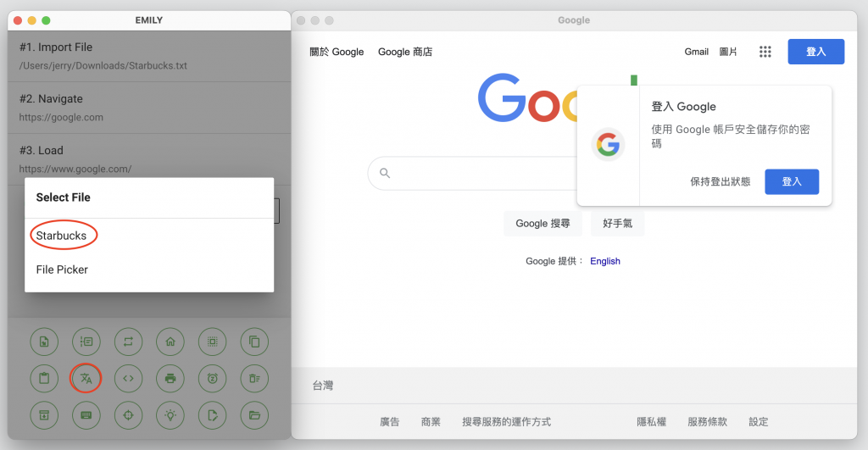The width and height of the screenshot is (868, 450).
Task: Click the lightbulb icon in EMILY toolbar
Action: [x=170, y=415]
